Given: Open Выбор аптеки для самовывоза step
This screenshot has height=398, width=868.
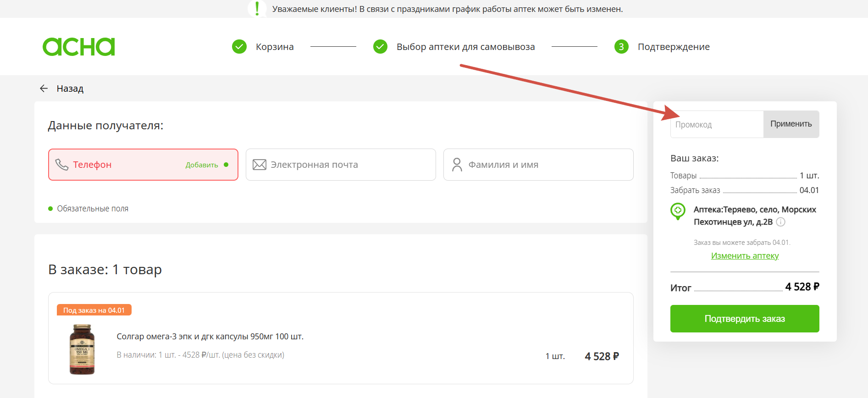Looking at the screenshot, I should click(x=466, y=47).
